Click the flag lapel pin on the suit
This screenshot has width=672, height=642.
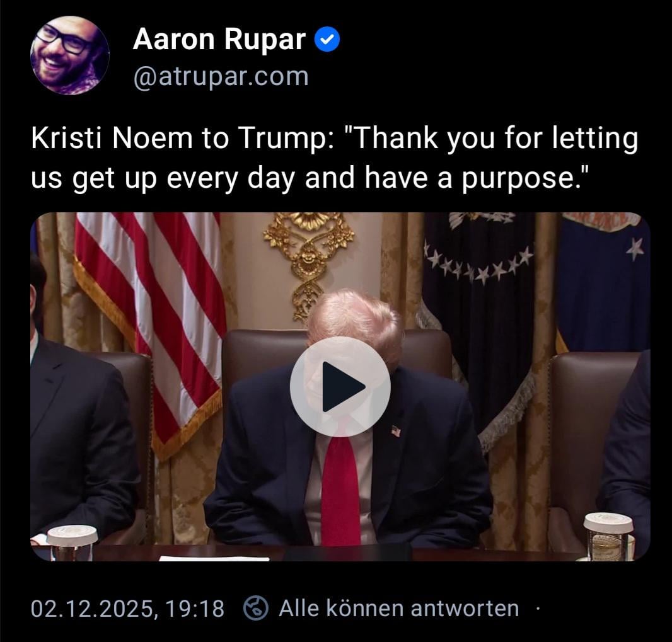pyautogui.click(x=396, y=431)
